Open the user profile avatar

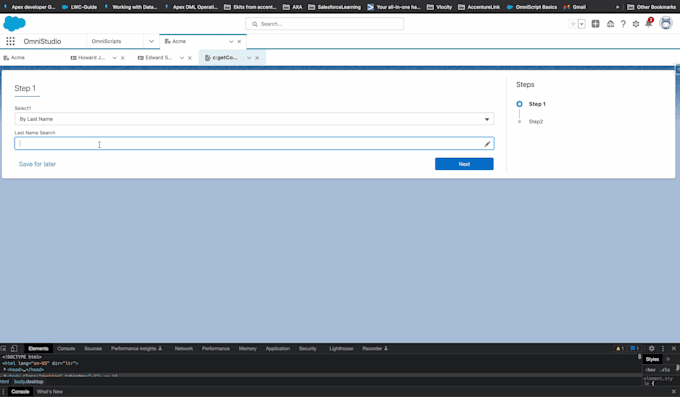[666, 23]
